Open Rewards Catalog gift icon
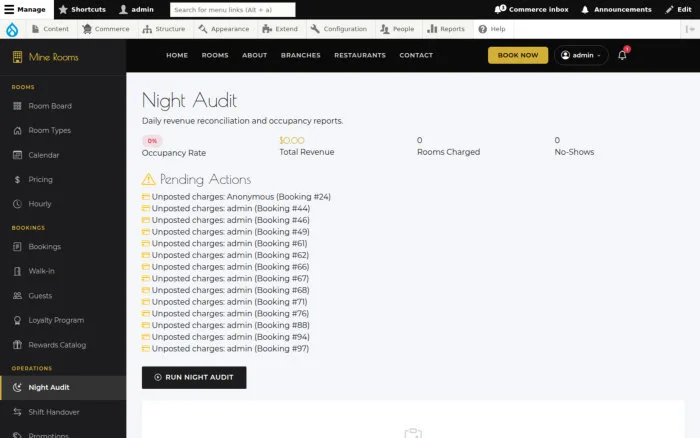This screenshot has width=700, height=438. (17, 345)
